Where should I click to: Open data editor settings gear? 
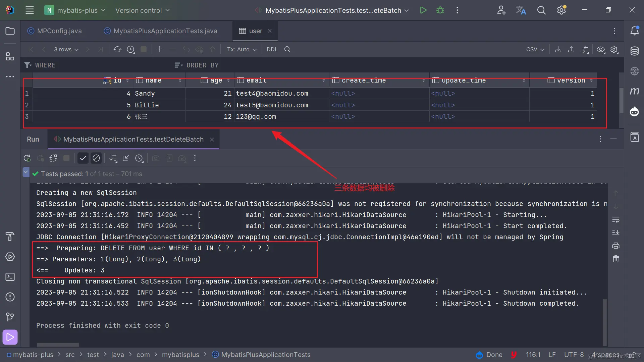click(x=614, y=49)
